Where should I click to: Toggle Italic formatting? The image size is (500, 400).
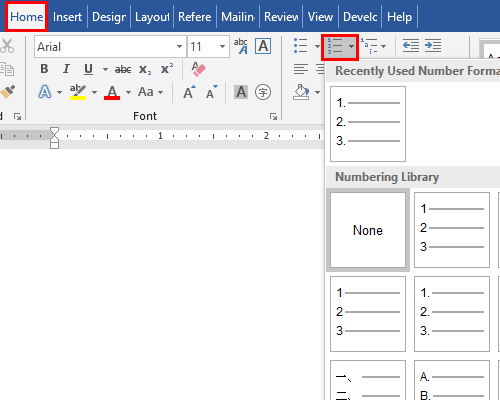coord(66,69)
